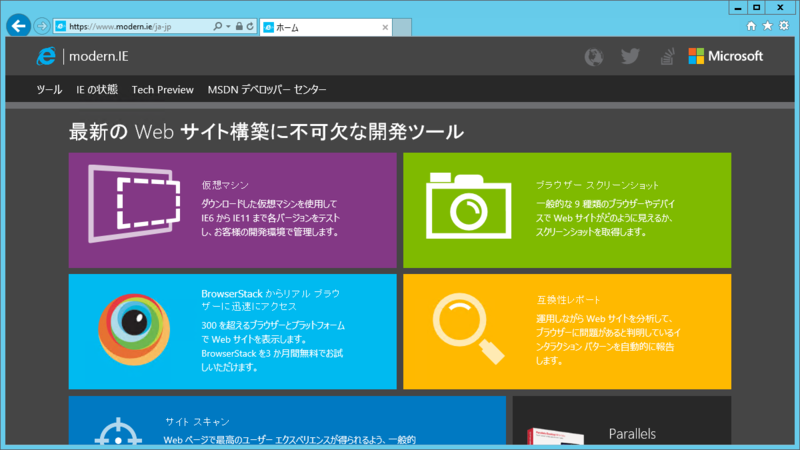Viewport: 800px width, 450px height.
Task: Open the 仮想マシン tile heading
Action: [225, 185]
